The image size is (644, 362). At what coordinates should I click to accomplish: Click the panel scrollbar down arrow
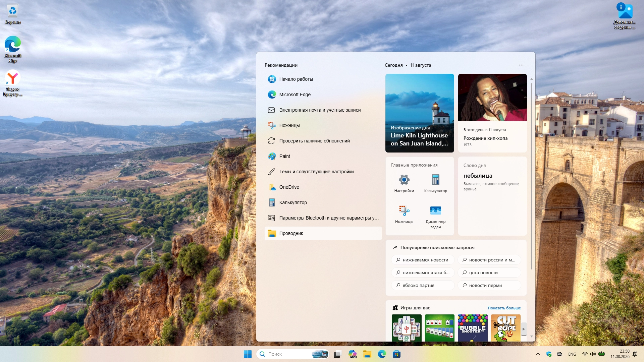click(532, 337)
